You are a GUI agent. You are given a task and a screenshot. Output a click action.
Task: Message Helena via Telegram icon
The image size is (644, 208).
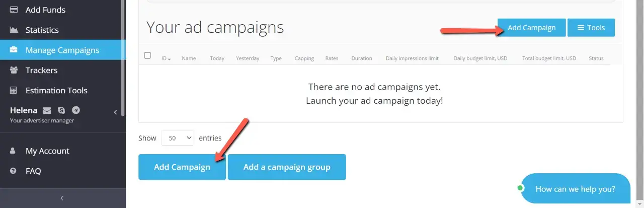pos(76,110)
